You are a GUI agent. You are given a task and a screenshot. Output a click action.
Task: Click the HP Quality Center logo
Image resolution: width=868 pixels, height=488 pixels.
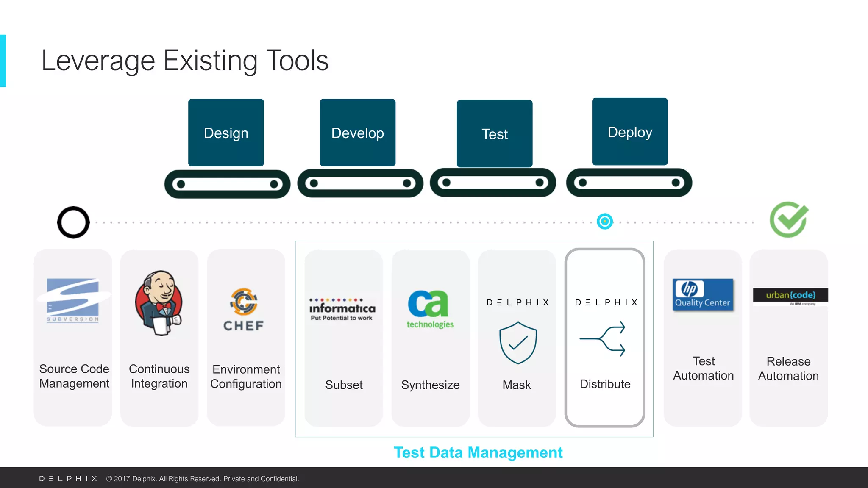tap(703, 295)
